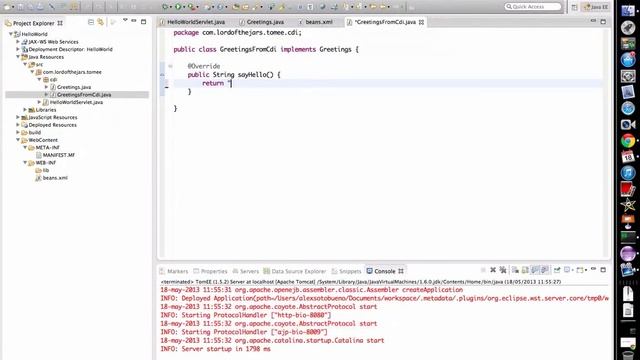Select Deployed Resources node
This screenshot has height=360, width=640.
[52, 125]
